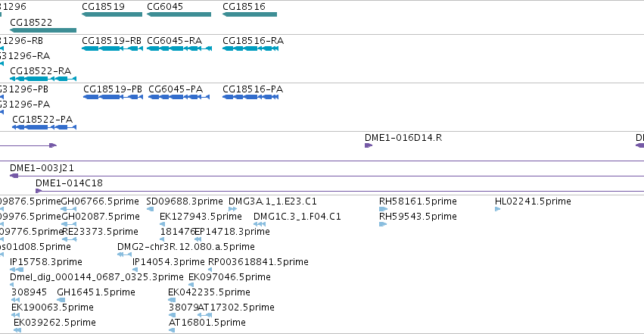644x334 pixels.
Task: Select the DME1-016D14.R BAC end marker
Action: coord(369,145)
